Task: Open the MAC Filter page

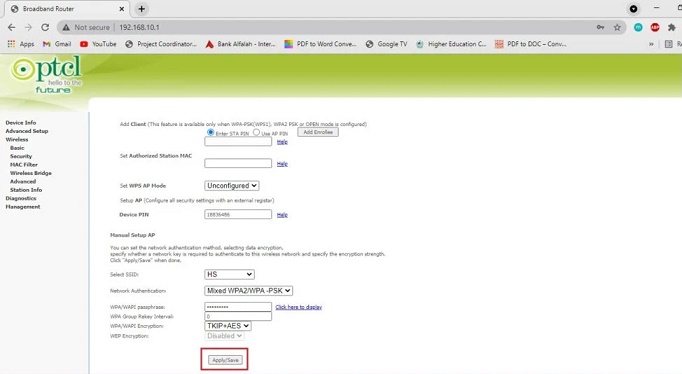Action: tap(24, 165)
